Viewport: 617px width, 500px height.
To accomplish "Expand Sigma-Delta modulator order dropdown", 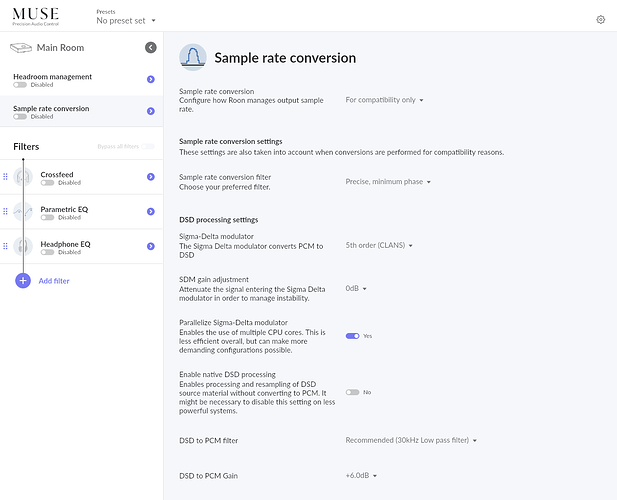I will click(379, 245).
